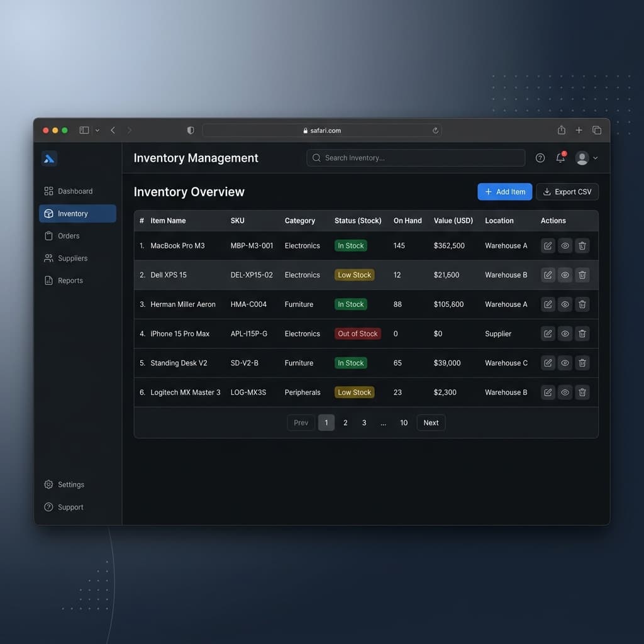The image size is (644, 644).
Task: Open Reports in the sidebar
Action: click(x=77, y=280)
